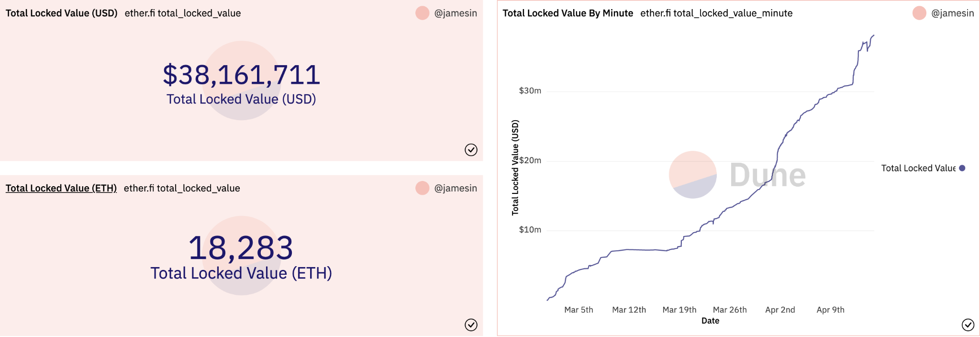Toggle the Total Locked Value legend series
This screenshot has width=980, height=337.
point(918,168)
